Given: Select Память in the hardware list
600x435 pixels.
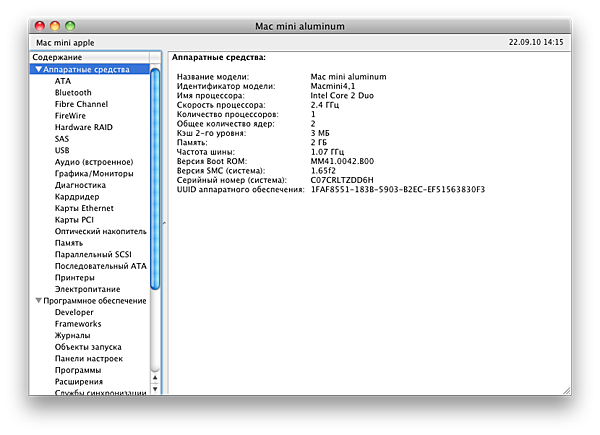Looking at the screenshot, I should point(68,243).
